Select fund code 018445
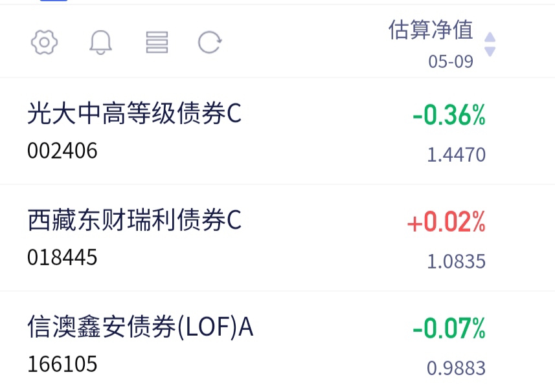555x392 pixels. click(62, 257)
